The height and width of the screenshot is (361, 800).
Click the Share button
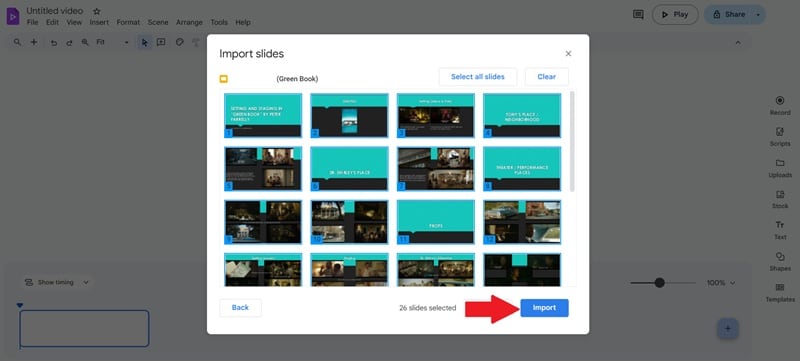729,15
